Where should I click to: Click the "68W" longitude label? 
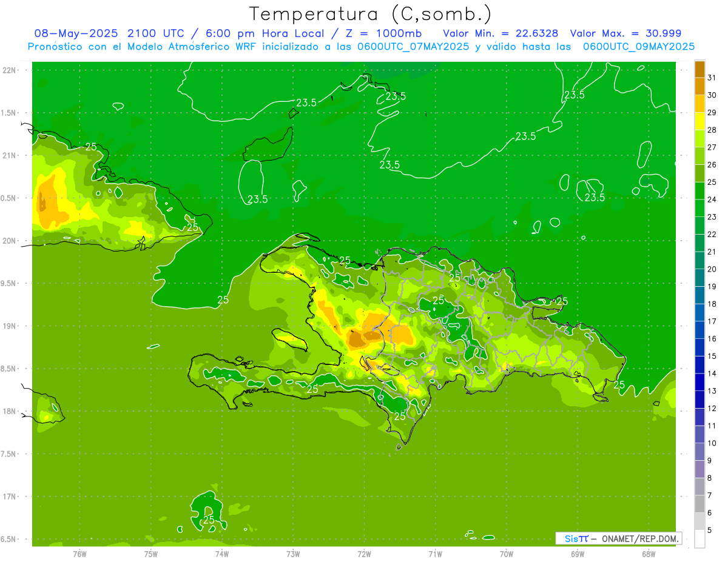[649, 554]
